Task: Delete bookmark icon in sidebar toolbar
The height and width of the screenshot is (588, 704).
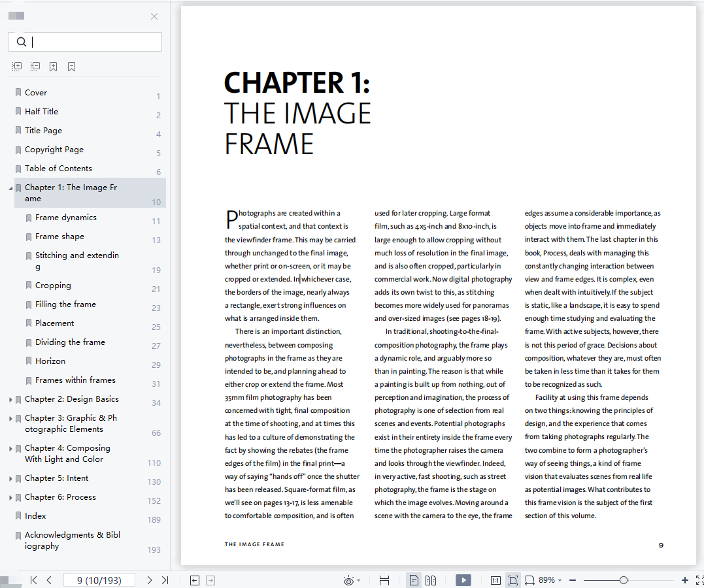Action: point(71,67)
